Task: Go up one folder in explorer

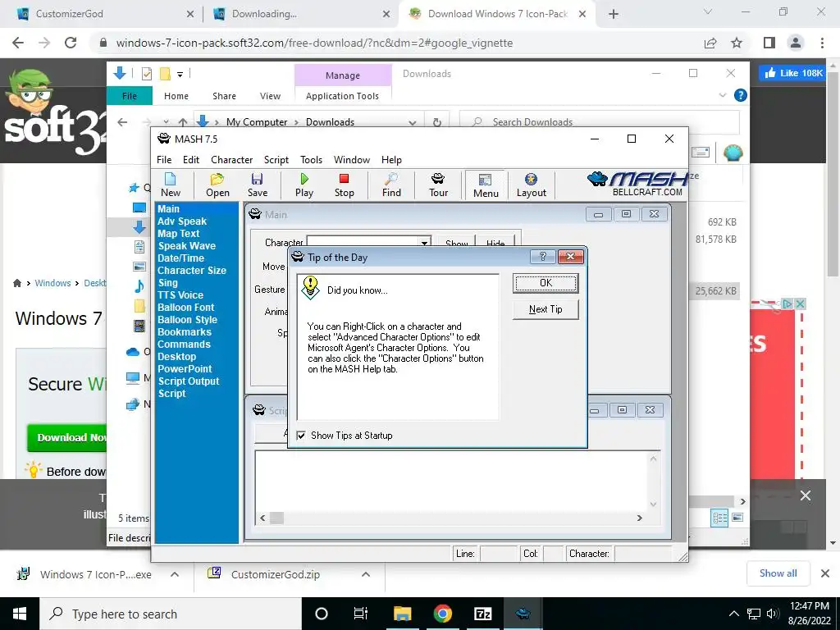Action: point(183,122)
